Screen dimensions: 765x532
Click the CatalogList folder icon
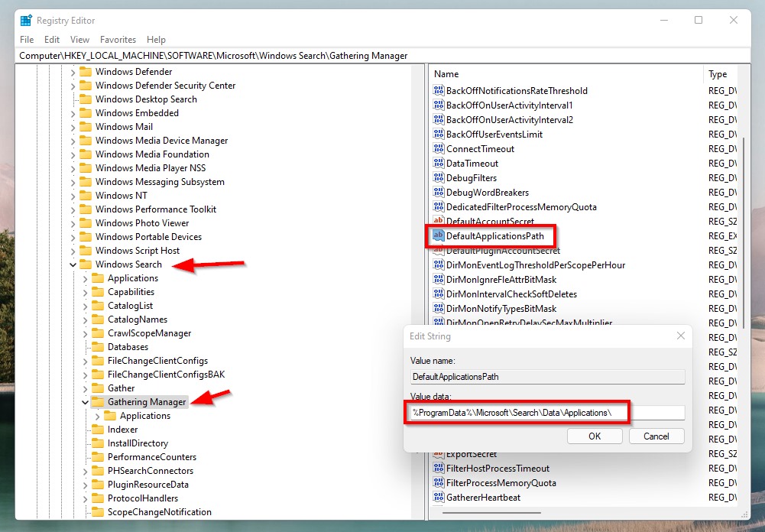point(98,306)
